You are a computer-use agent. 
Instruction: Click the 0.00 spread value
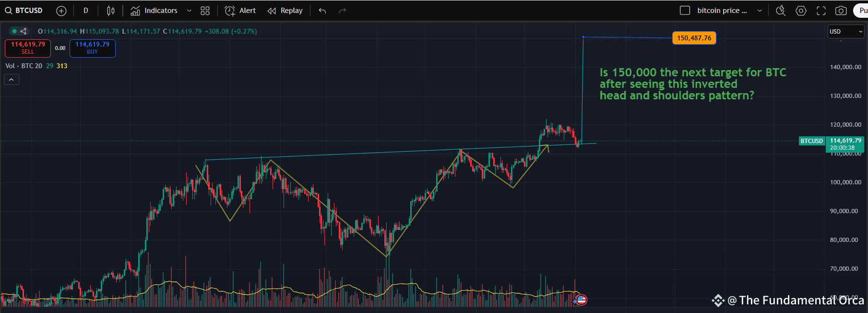pyautogui.click(x=60, y=48)
